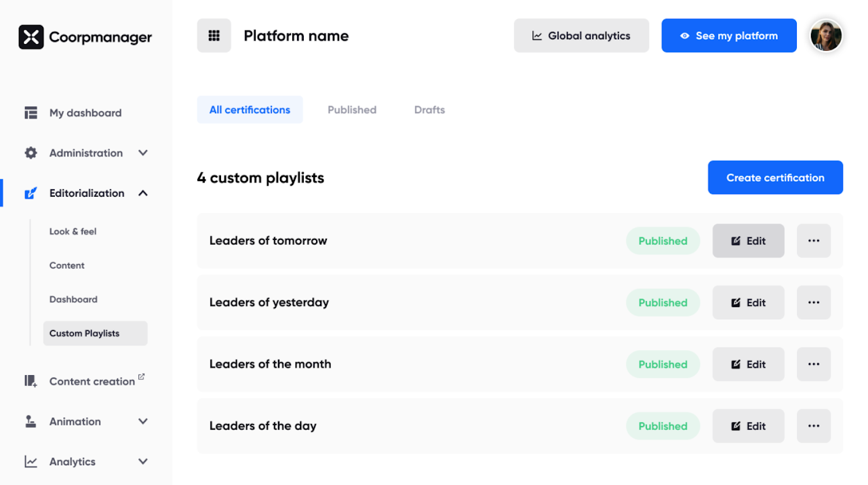Click the Platform name heading
This screenshot has height=485, width=868.
(296, 36)
